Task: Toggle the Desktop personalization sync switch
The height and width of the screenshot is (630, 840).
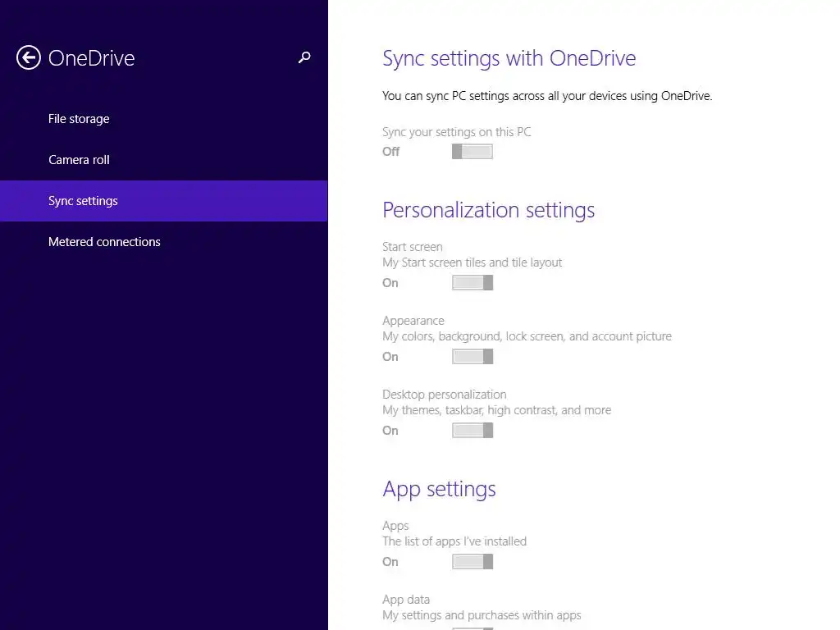Action: 472,430
